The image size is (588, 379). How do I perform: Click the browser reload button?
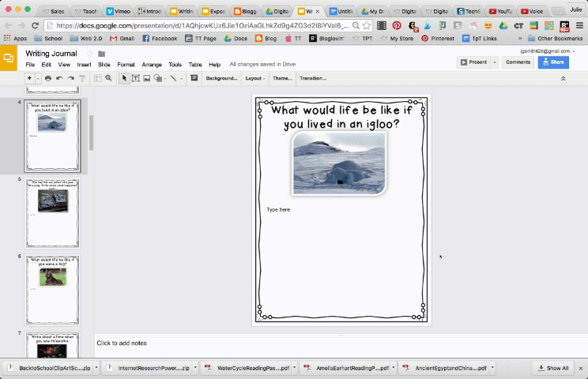pyautogui.click(x=35, y=25)
